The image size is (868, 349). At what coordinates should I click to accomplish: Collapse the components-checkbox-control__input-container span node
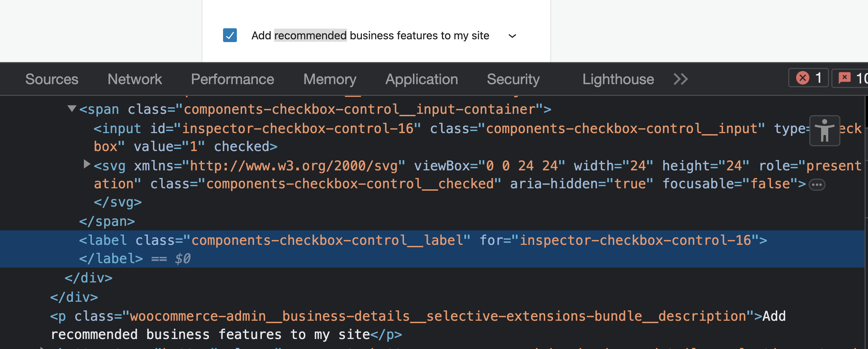point(71,109)
